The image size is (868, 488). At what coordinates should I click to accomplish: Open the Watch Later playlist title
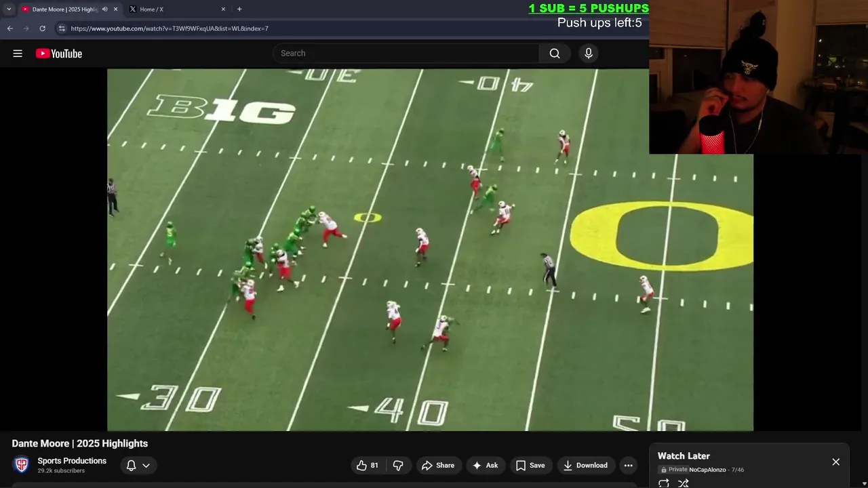point(684,456)
